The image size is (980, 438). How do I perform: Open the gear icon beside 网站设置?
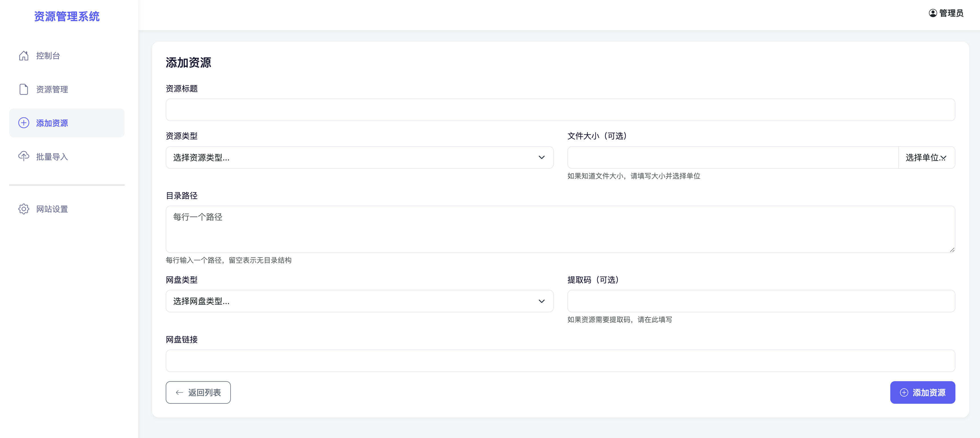pyautogui.click(x=24, y=209)
